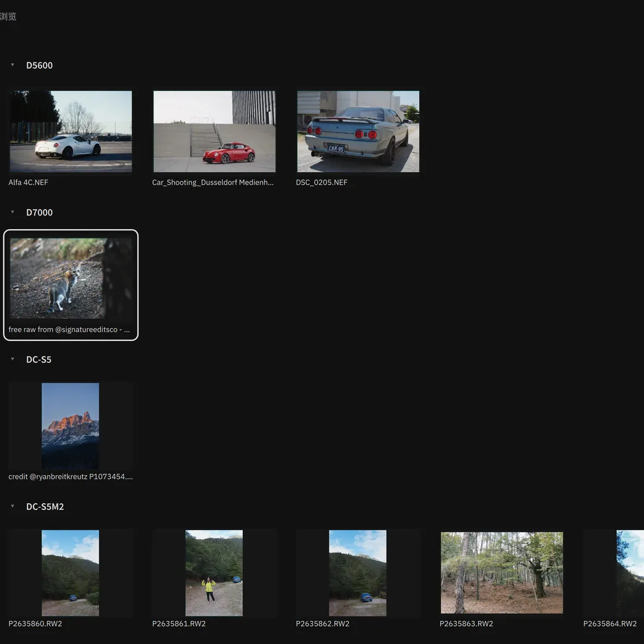Click the Alfa 4C.NEF file name

click(x=28, y=182)
